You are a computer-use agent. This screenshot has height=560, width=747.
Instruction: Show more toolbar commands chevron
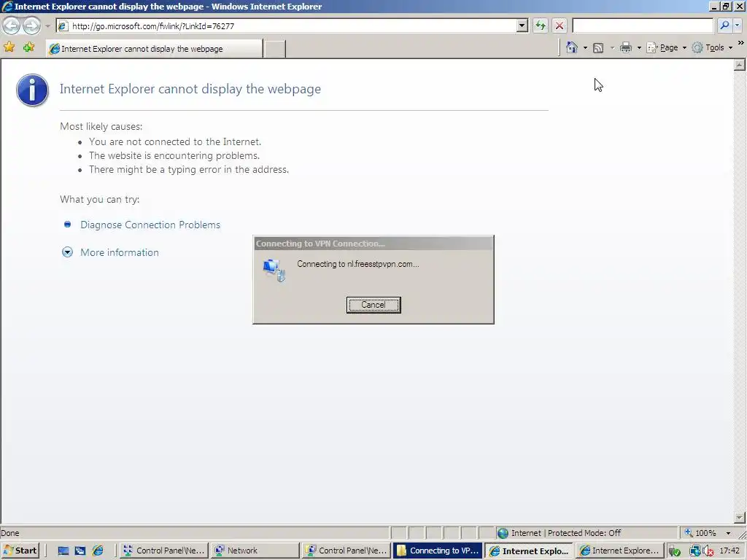[741, 43]
